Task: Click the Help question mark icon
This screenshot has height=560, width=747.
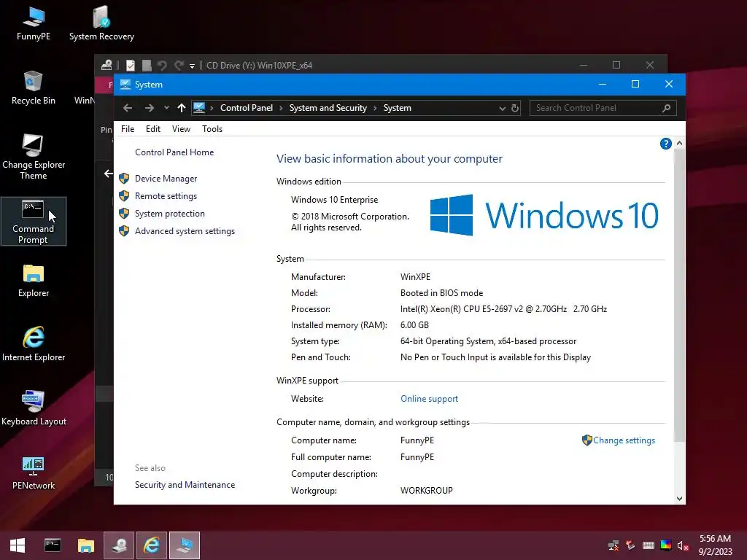Action: 666,144
